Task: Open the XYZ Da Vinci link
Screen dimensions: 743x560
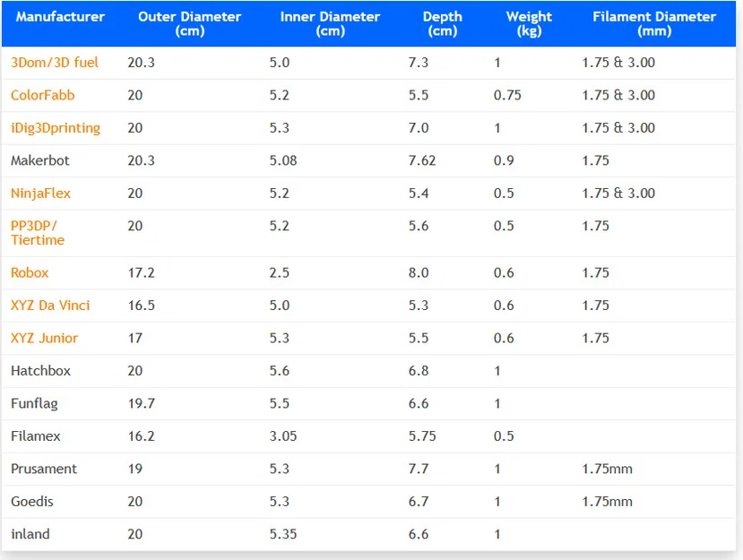Action: (x=50, y=306)
